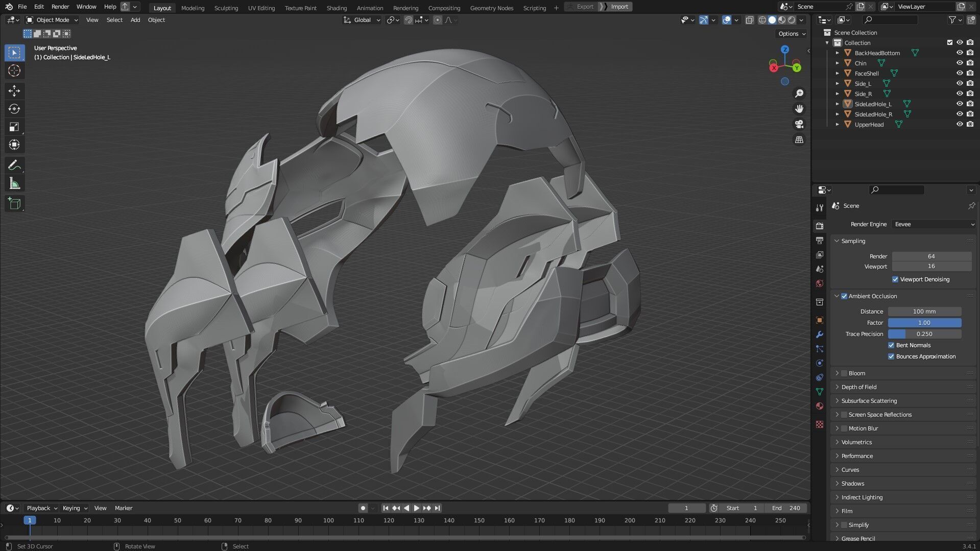The width and height of the screenshot is (980, 551).
Task: Switch to the Modeling workspace tab
Action: [x=193, y=8]
